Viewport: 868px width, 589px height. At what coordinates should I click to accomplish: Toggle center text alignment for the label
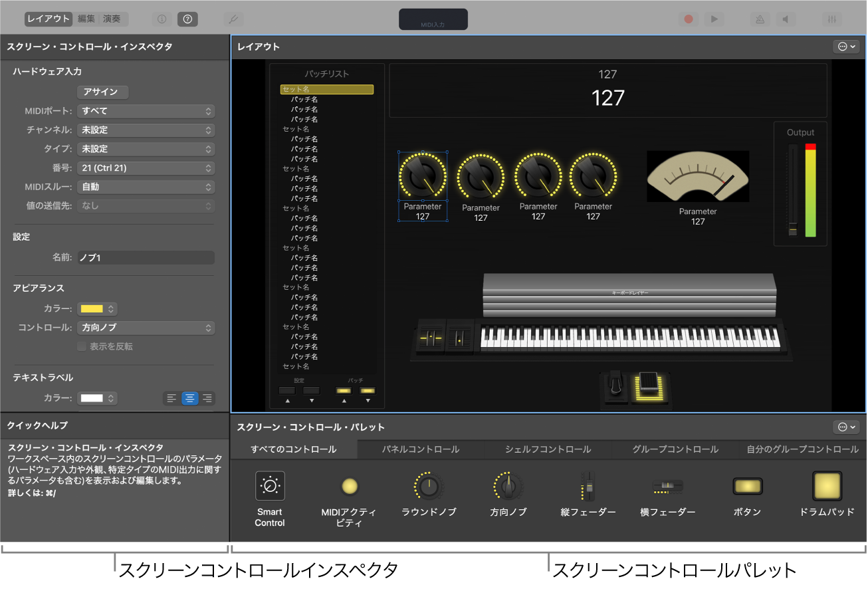point(190,398)
